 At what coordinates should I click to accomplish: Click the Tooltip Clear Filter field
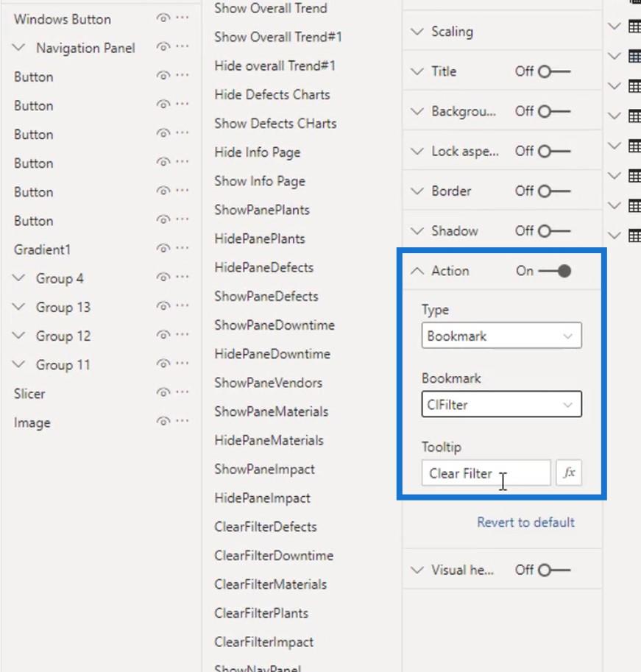pyautogui.click(x=486, y=473)
